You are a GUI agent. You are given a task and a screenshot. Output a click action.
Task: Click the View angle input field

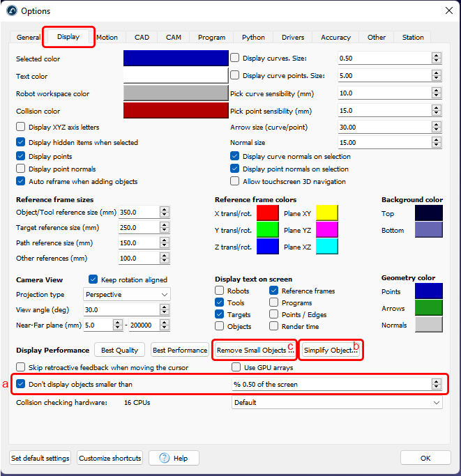coord(122,310)
